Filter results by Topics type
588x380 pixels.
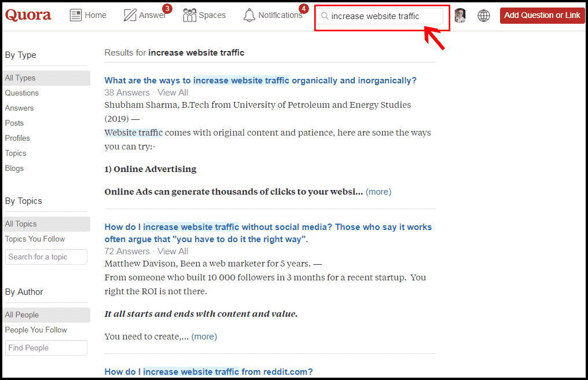16,153
